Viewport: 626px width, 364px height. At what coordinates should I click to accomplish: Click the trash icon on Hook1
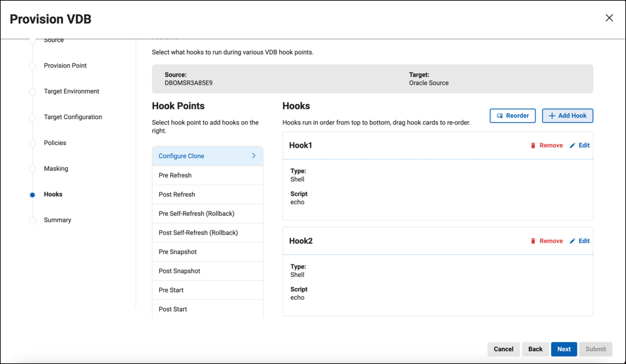coord(533,145)
